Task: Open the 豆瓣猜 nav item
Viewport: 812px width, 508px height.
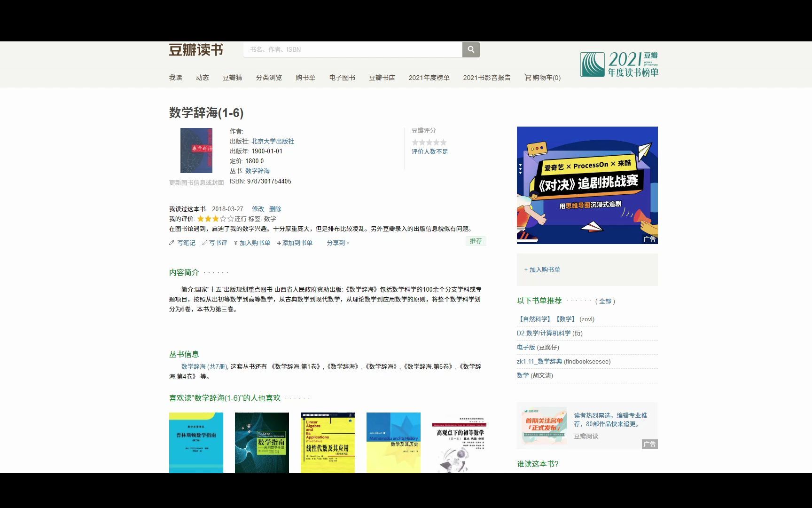Action: pos(233,78)
